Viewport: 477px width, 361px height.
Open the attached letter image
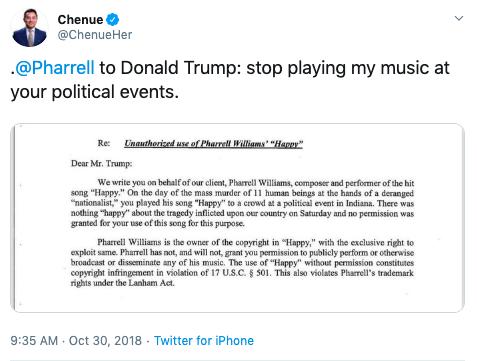[237, 218]
